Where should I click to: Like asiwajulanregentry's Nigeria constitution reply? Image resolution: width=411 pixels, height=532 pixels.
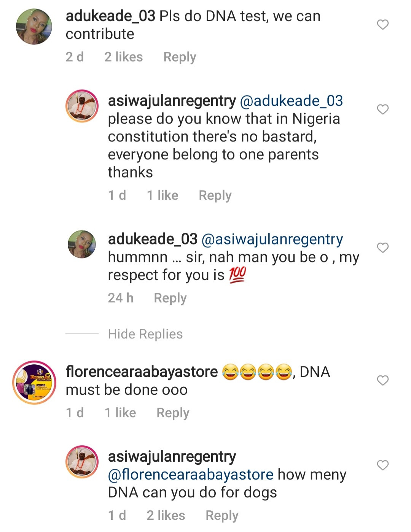[x=382, y=110]
